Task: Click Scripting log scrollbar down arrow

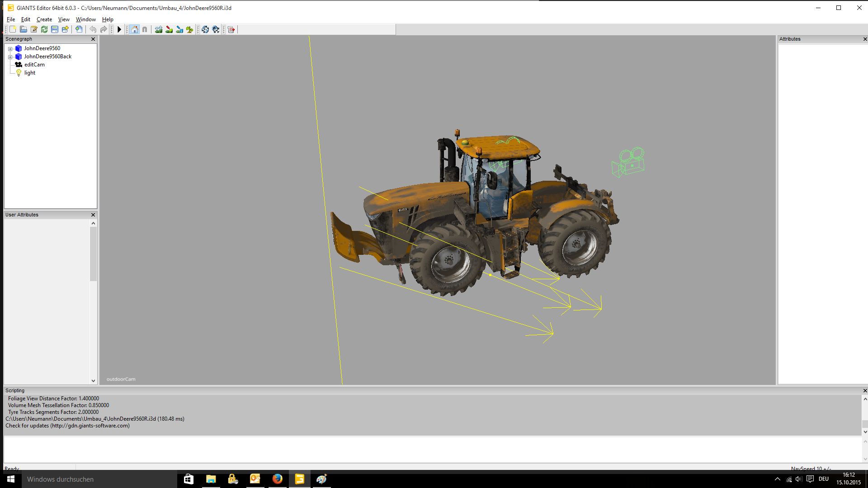Action: [x=865, y=432]
